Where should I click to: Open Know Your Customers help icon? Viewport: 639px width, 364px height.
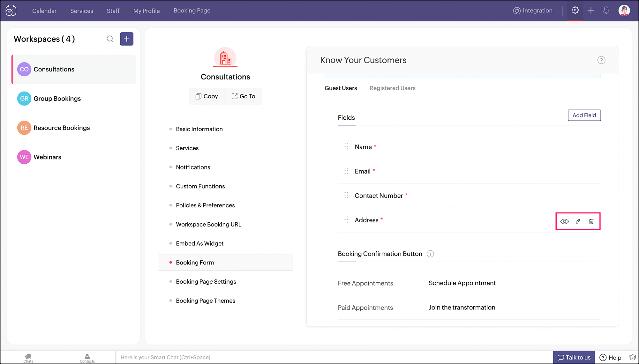click(601, 60)
